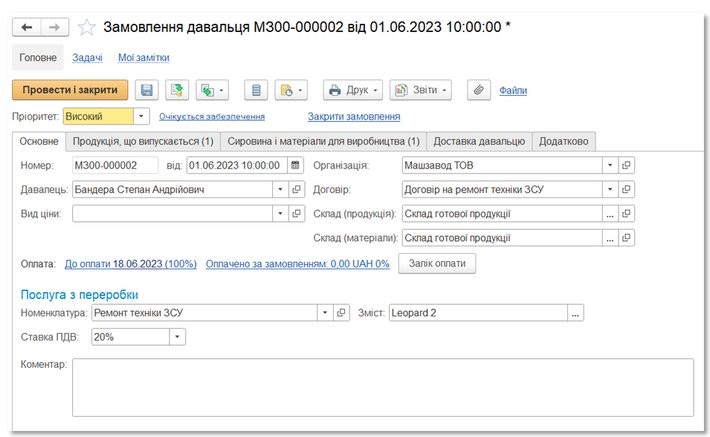Open Сировина і матеріали для виробництва tab
710x437 pixels.
click(x=325, y=141)
